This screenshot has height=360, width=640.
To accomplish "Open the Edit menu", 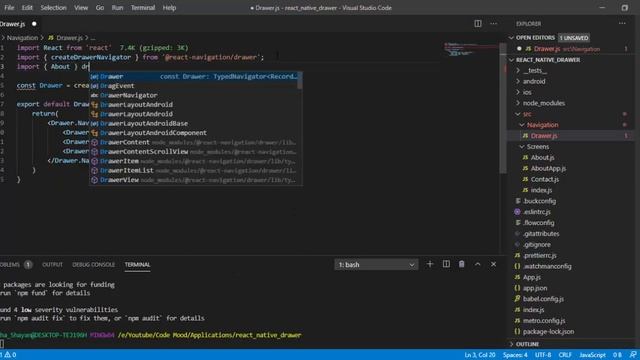I will click(27, 8).
